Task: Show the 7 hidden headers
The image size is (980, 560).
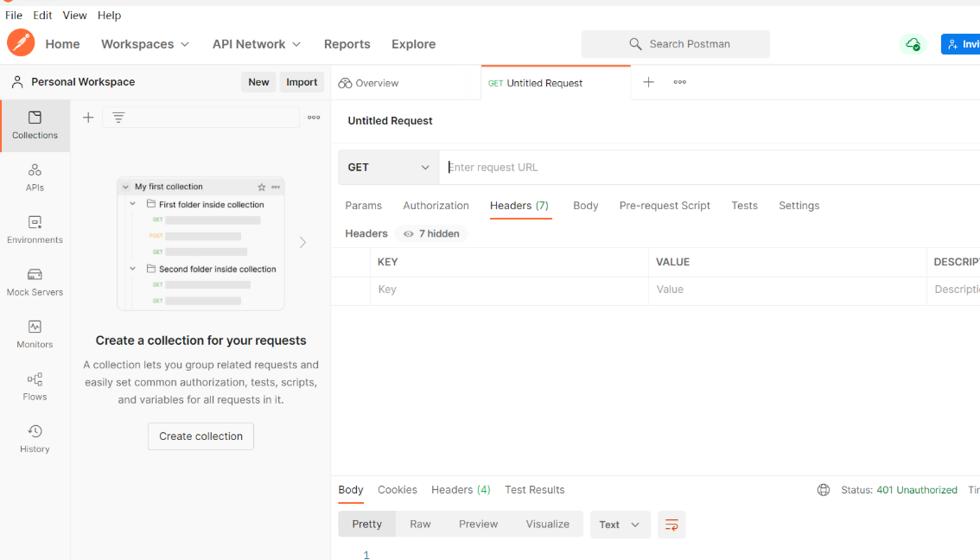Action: [x=432, y=233]
